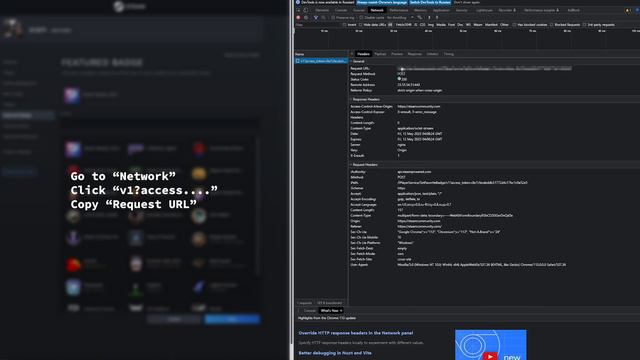Toggle the network filter funnel icon
This screenshot has width=640, height=360.
click(x=316, y=18)
